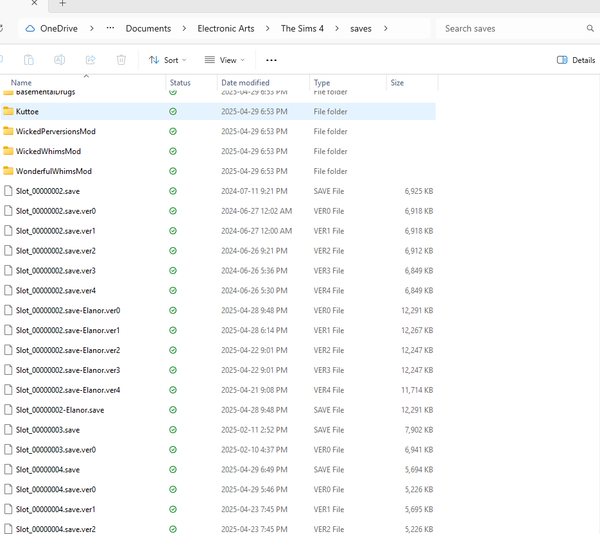The image size is (600, 534).
Task: Select file Slot_00000004.save.ver2
Action: pyautogui.click(x=56, y=529)
